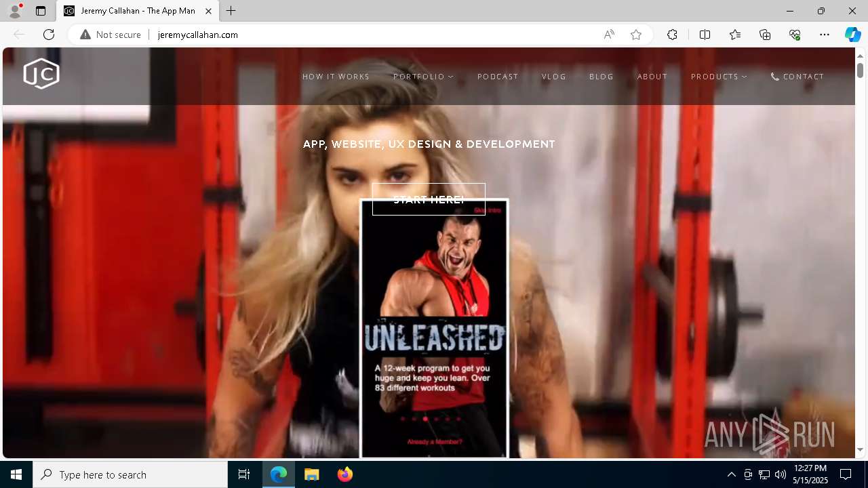The height and width of the screenshot is (488, 868).
Task: Click the taskbar search box
Action: 130,474
